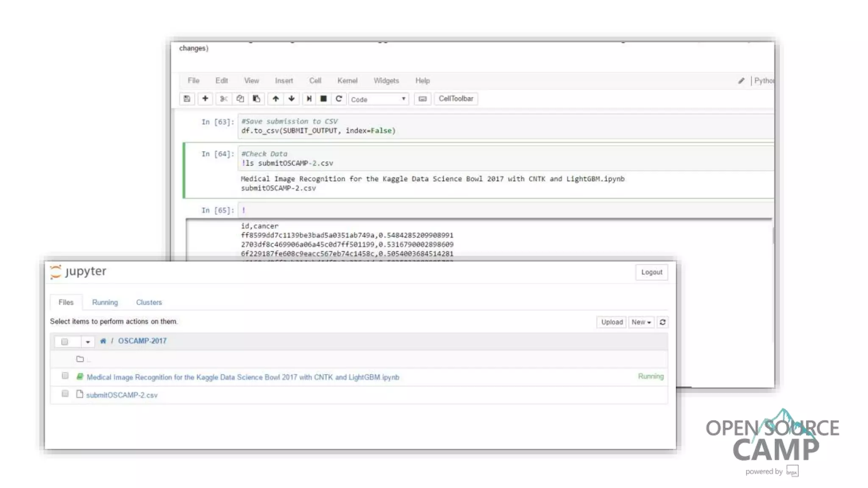Insert cell below with plus icon
This screenshot has height=488, width=868.
point(205,99)
